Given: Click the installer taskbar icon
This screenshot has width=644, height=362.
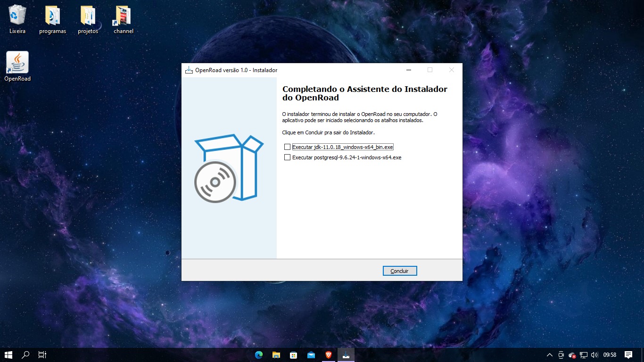Looking at the screenshot, I should (x=346, y=355).
